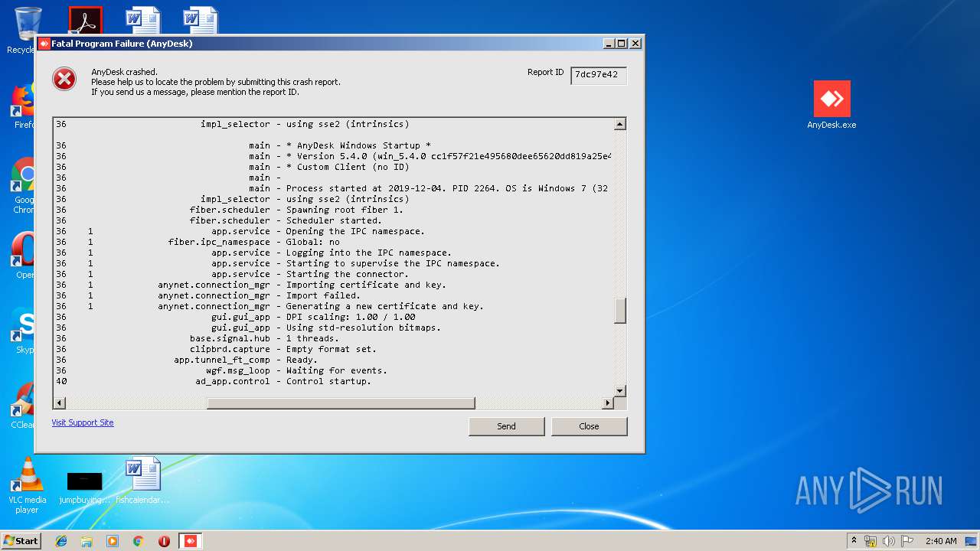This screenshot has height=551, width=980.
Task: Select the Report ID field 7dc97e42
Action: pos(599,75)
